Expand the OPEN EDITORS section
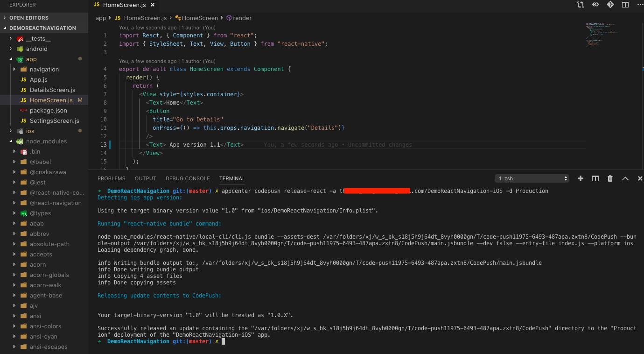 [29, 18]
